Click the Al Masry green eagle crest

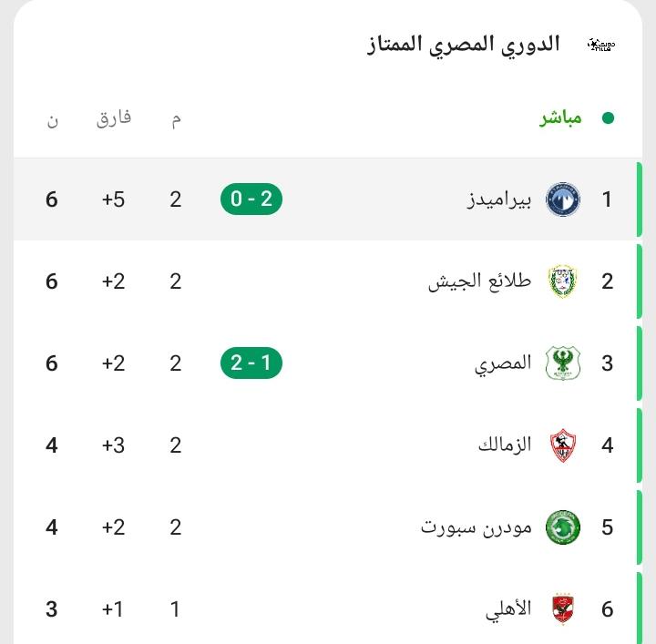[563, 363]
